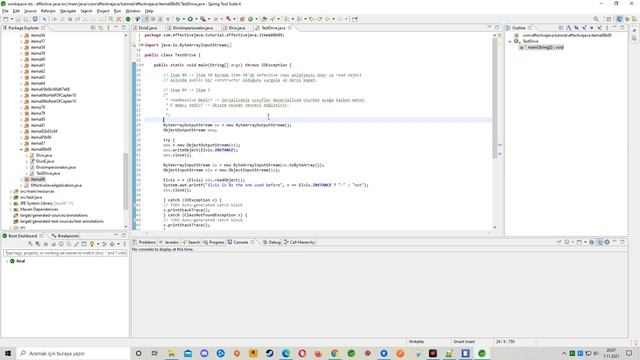Open the Navigate menu
This screenshot has height=360, width=640.
coord(68,11)
